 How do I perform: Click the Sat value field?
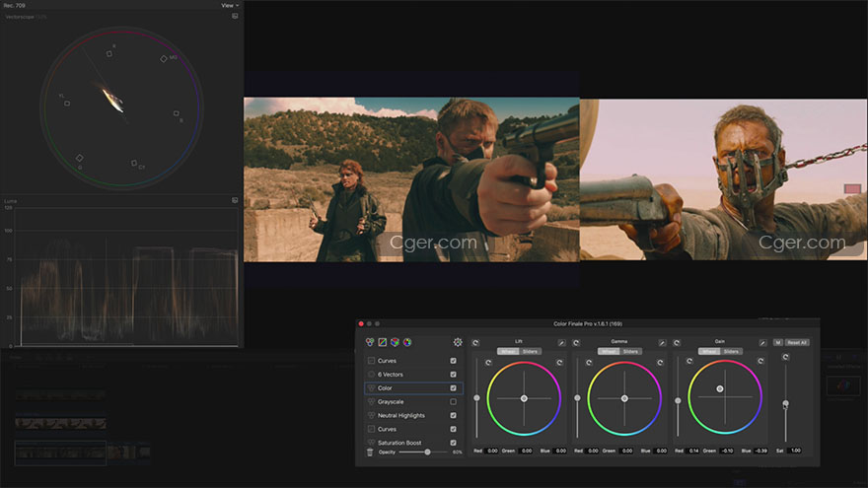[x=795, y=451]
